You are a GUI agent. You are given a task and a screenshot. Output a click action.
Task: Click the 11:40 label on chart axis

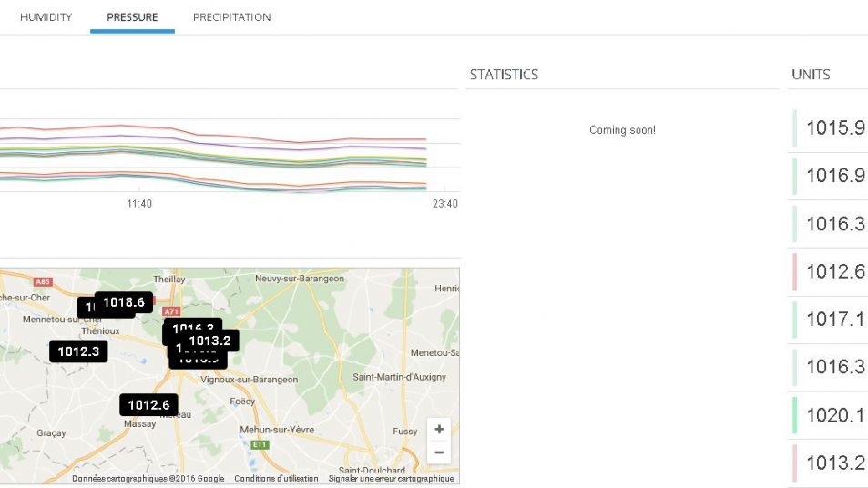[139, 204]
